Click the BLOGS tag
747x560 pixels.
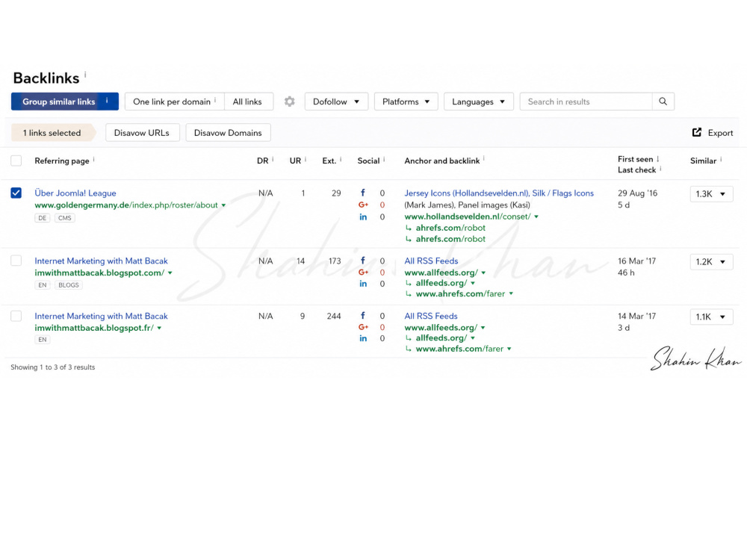click(69, 284)
